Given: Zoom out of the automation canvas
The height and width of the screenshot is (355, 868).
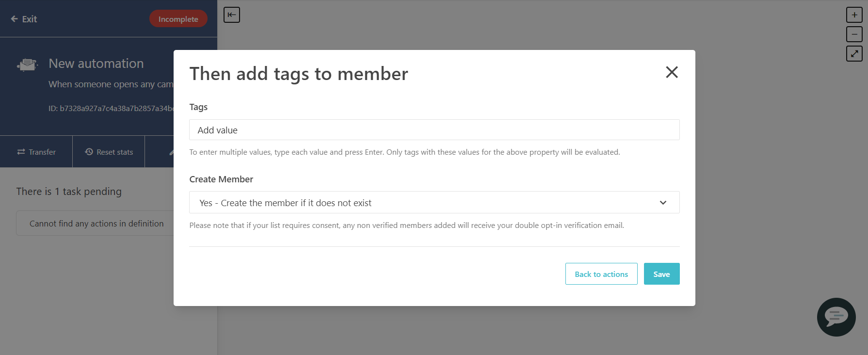Looking at the screenshot, I should pyautogui.click(x=854, y=34).
